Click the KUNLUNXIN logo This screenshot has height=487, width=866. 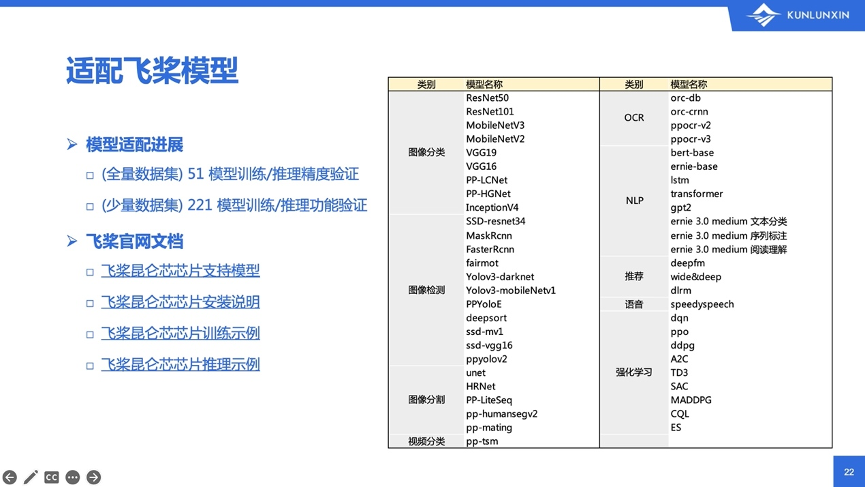[798, 15]
